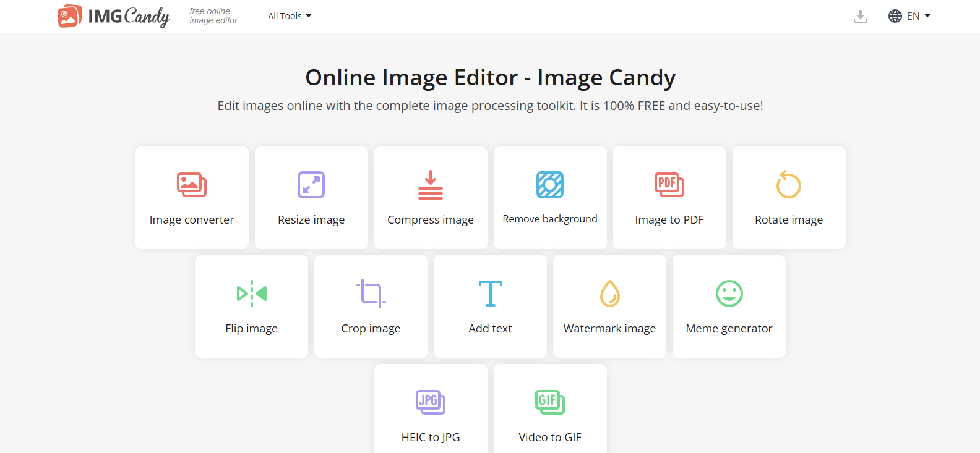This screenshot has width=980, height=453.
Task: Click the 'HEIC to JPG' label
Action: (431, 438)
